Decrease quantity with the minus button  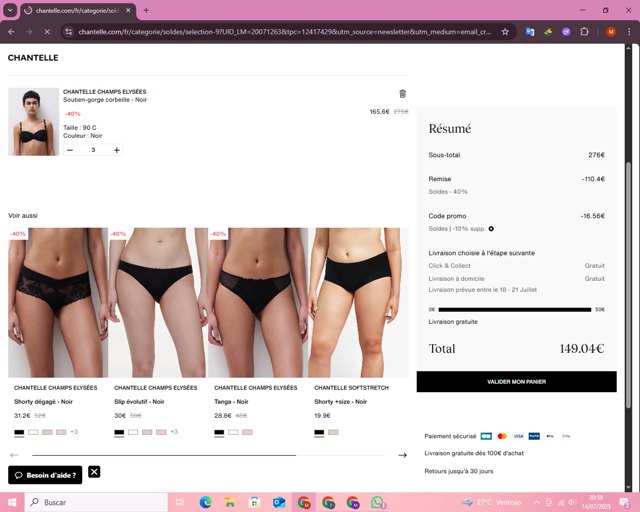[70, 150]
